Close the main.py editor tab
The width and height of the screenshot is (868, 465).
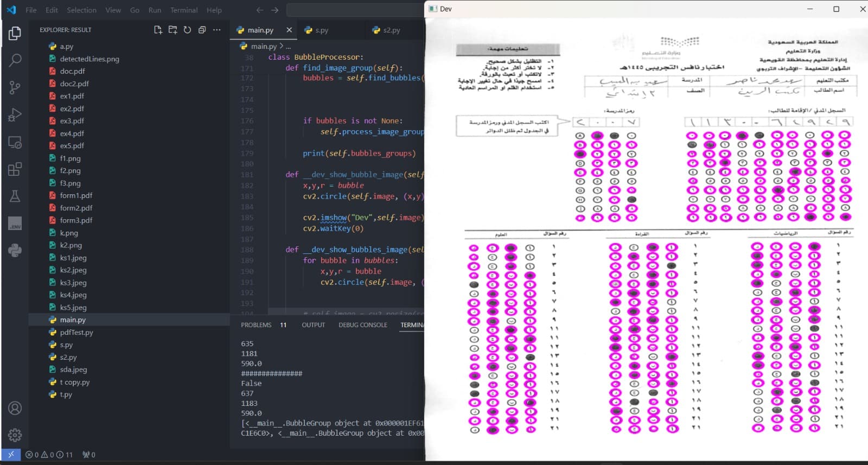tap(289, 30)
